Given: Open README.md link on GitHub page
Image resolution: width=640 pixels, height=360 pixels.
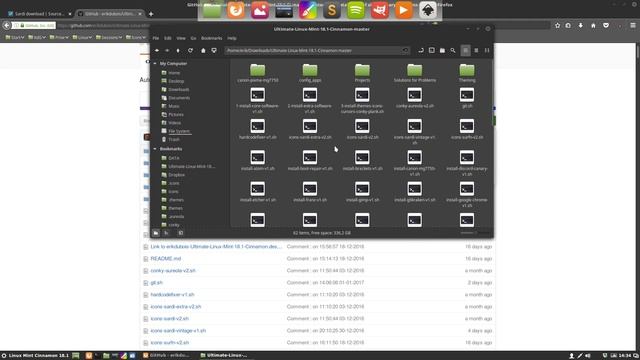Looking at the screenshot, I should point(166,259).
